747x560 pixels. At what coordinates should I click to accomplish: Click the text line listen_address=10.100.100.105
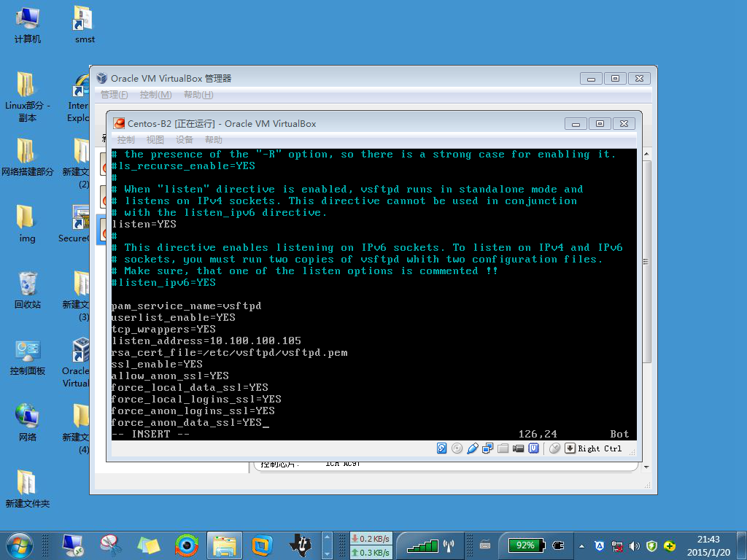(x=206, y=341)
